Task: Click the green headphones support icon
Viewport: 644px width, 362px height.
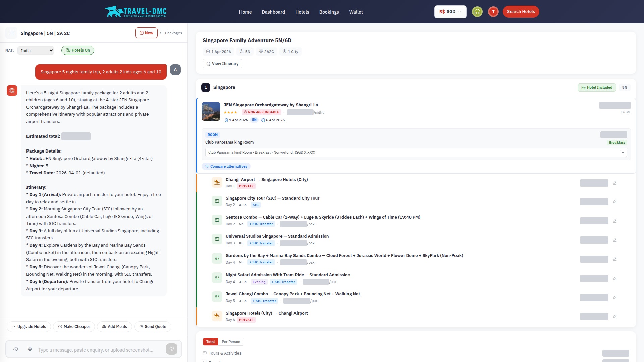Action: 477,12
